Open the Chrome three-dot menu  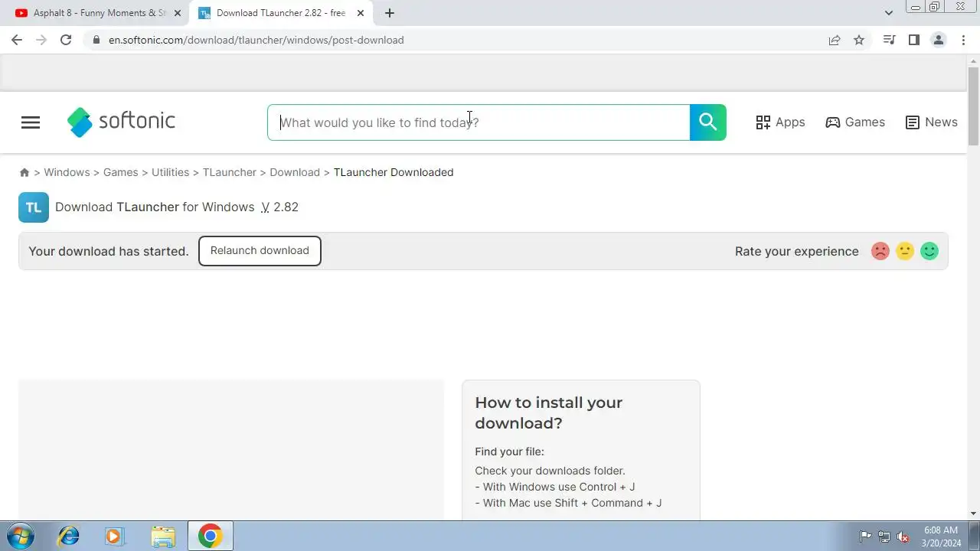tap(963, 40)
